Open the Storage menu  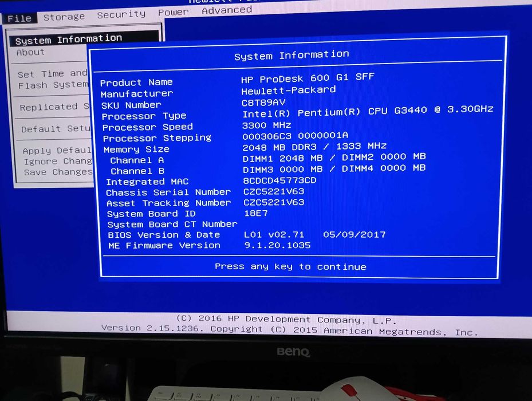(x=64, y=17)
